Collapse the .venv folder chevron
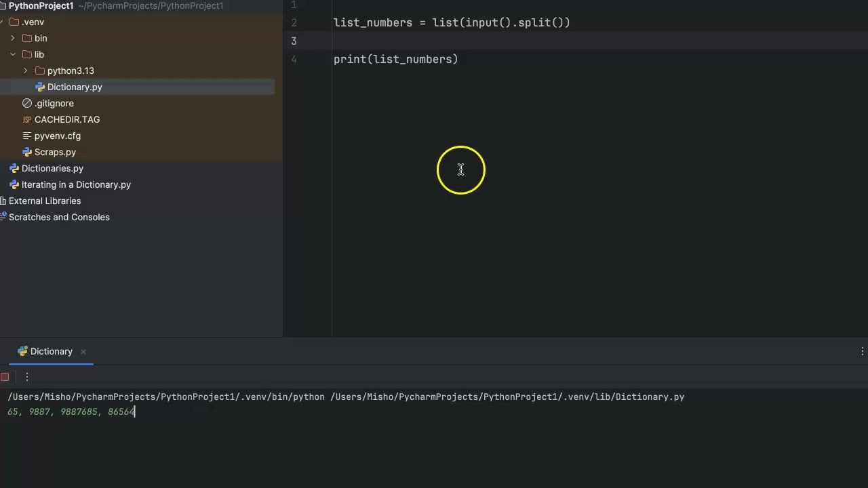The width and height of the screenshot is (868, 488). point(2,22)
